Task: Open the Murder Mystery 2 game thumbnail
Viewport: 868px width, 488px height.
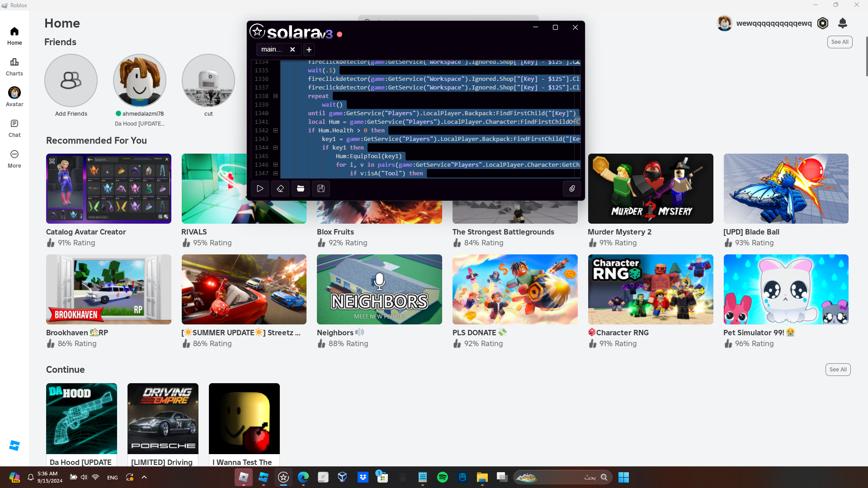Action: 650,188
